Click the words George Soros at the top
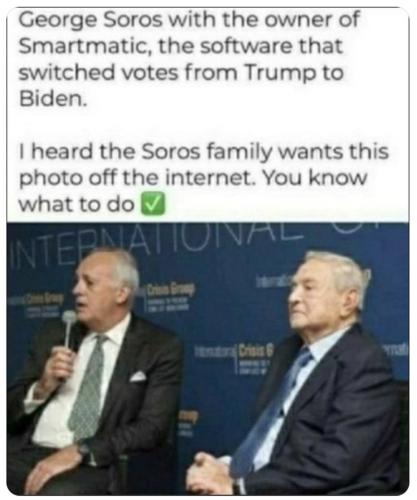Image resolution: width=417 pixels, height=500 pixels. click(x=90, y=20)
